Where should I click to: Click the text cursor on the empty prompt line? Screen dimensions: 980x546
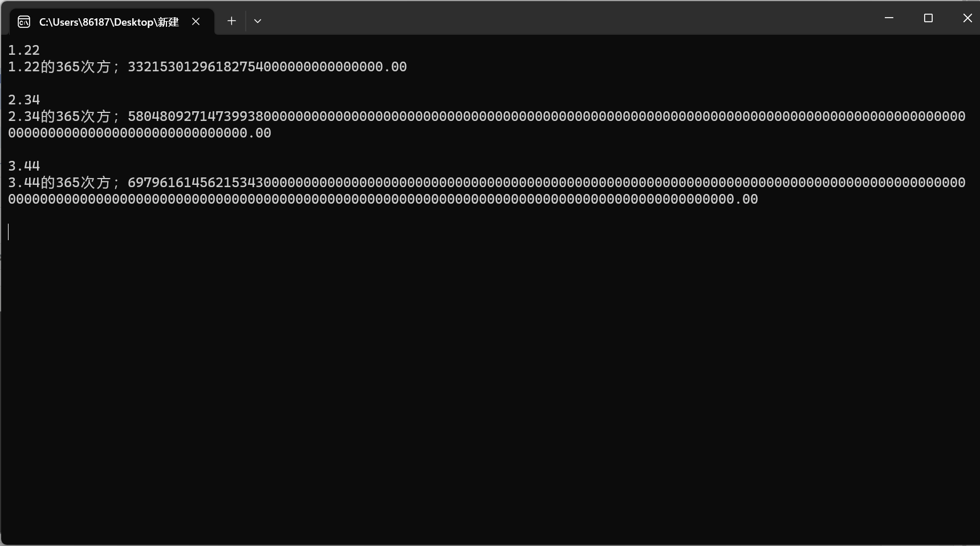coord(9,232)
